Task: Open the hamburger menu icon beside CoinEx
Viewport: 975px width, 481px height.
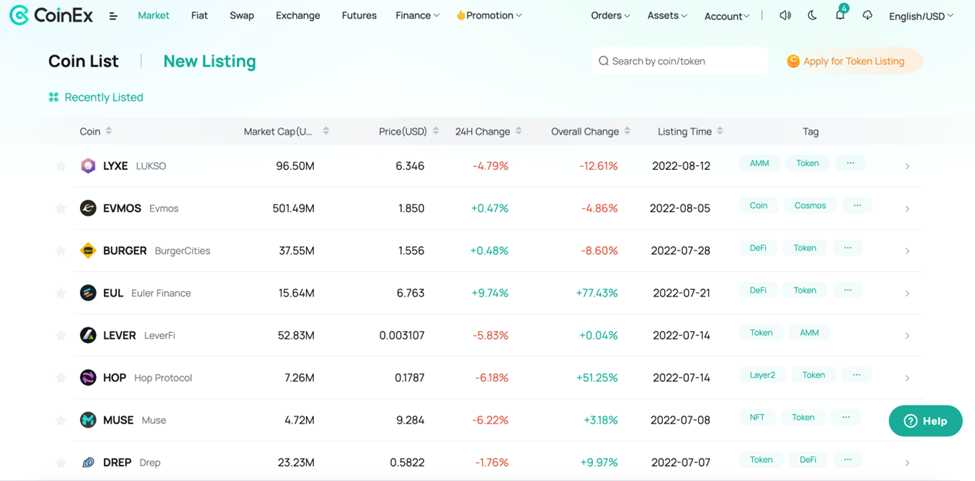Action: pyautogui.click(x=113, y=16)
